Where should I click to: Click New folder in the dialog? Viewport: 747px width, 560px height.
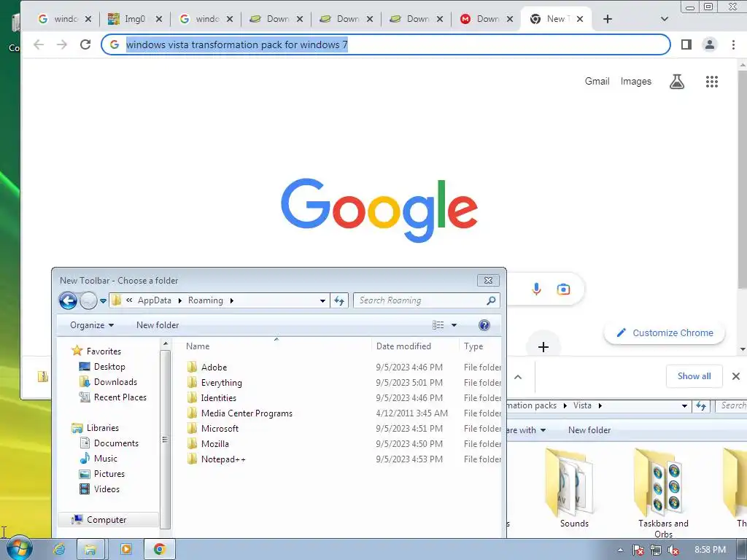tap(158, 325)
